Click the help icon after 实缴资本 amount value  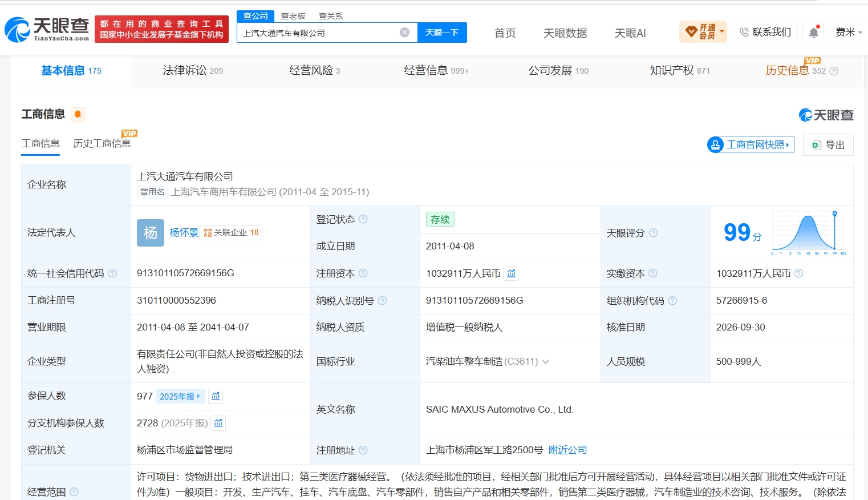(799, 273)
